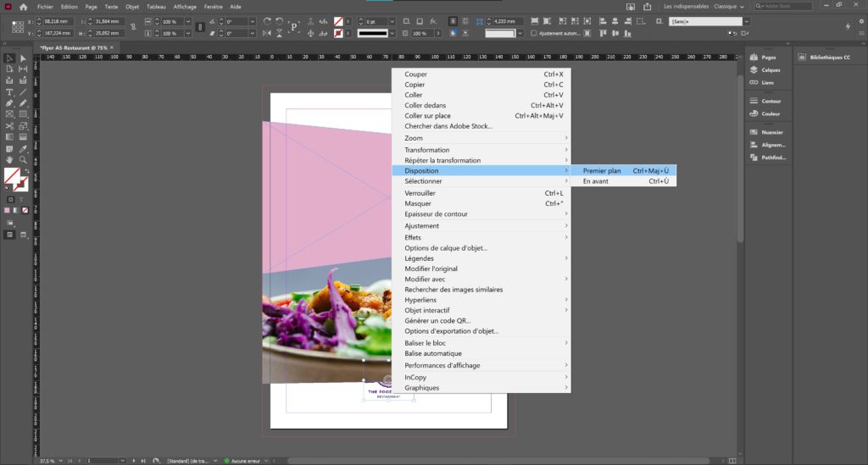Select the Scissors tool
This screenshot has height=465, width=868.
click(x=9, y=126)
